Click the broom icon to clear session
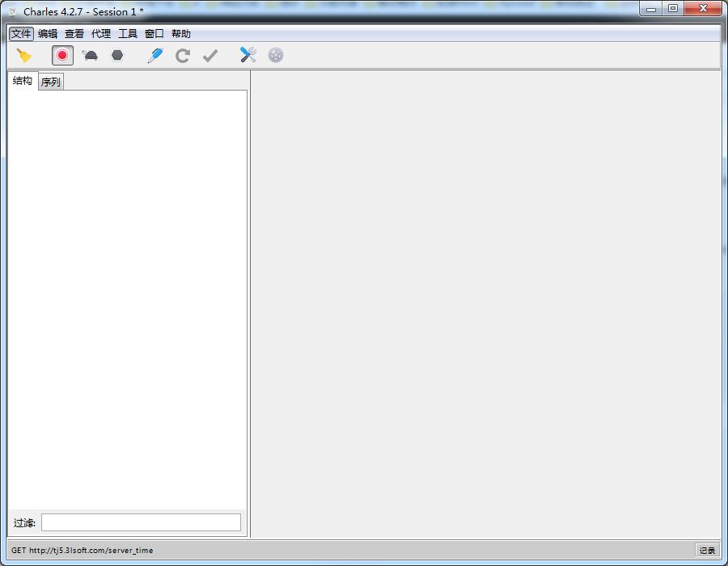728x566 pixels. click(24, 55)
